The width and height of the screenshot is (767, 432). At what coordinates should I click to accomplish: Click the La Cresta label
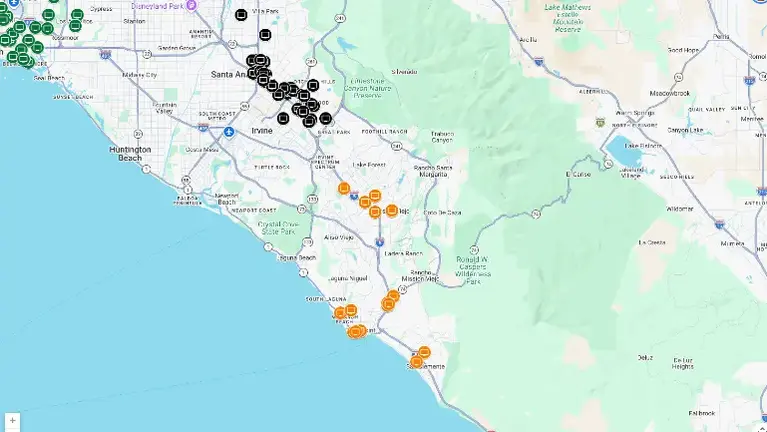coord(652,242)
